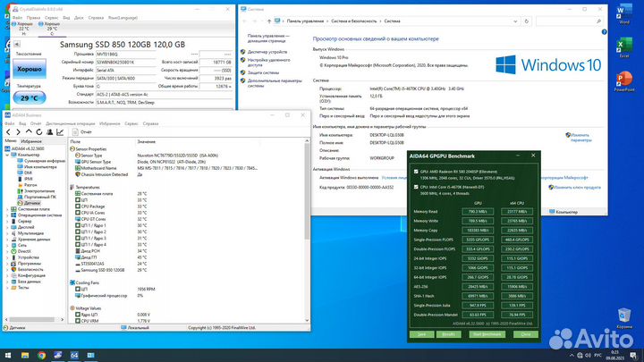Open the address bar history dropdown
Screen dimensions: 644x362
(515, 21)
